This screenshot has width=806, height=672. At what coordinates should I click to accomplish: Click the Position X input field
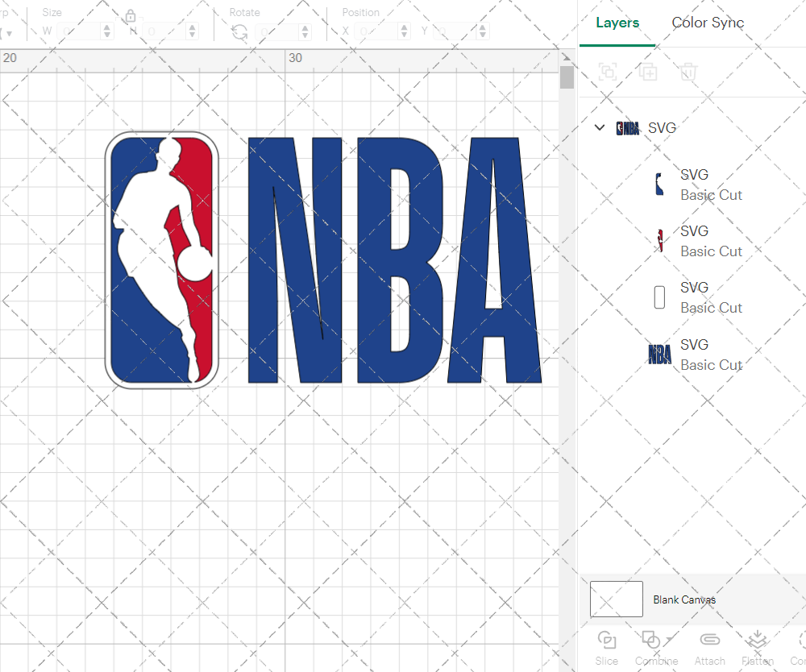[x=377, y=31]
